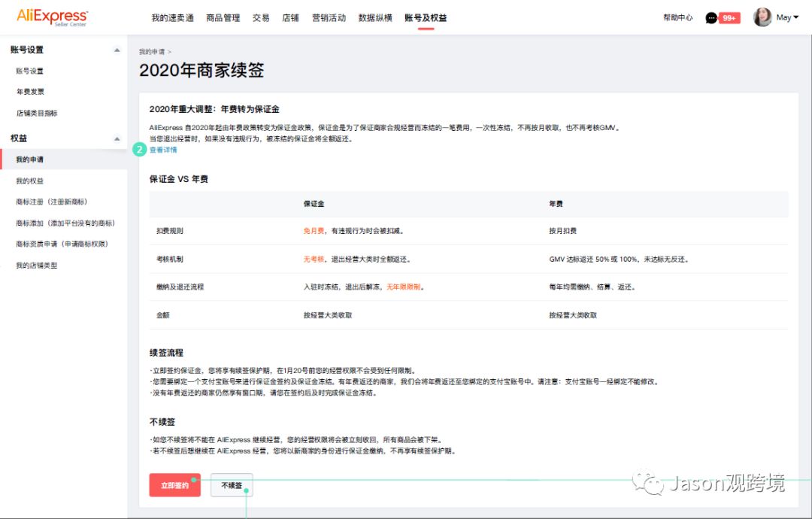This screenshot has height=519, width=812.
Task: Click the red 立即签约 button
Action: point(175,485)
